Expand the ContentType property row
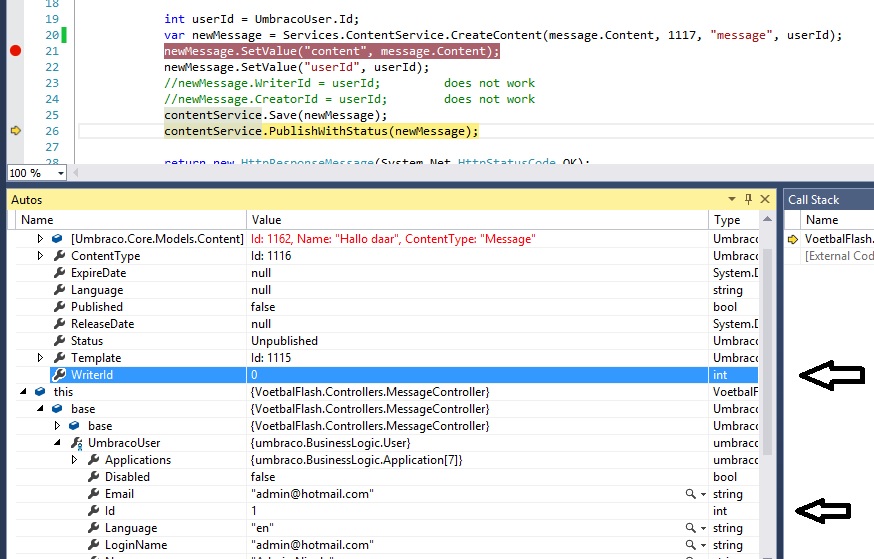Viewport: 874px width, 559px height. coord(40,256)
